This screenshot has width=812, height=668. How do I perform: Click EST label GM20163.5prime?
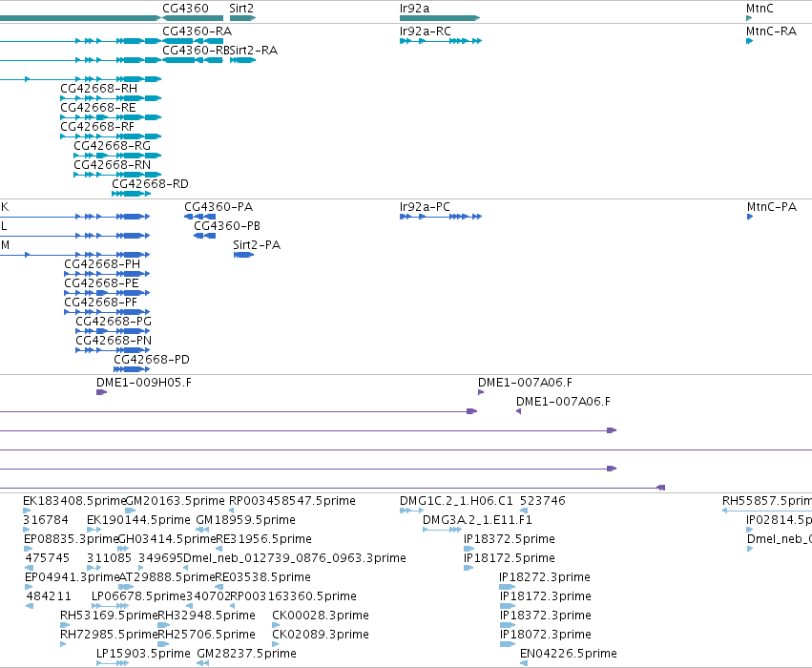(x=176, y=501)
